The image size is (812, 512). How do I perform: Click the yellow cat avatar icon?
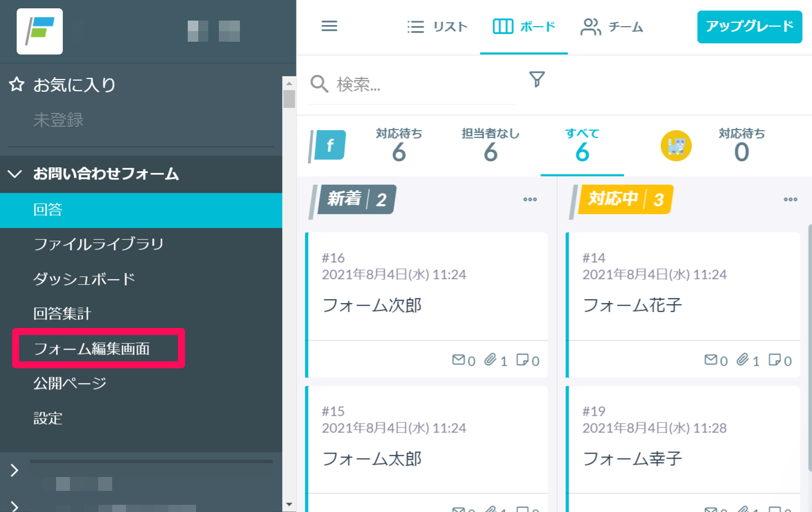[676, 146]
